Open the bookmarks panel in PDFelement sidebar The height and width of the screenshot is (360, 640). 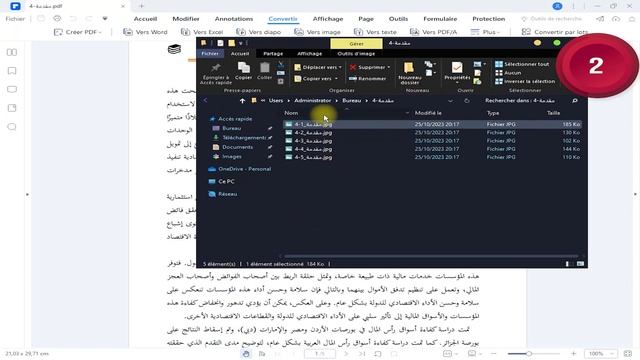point(12,71)
